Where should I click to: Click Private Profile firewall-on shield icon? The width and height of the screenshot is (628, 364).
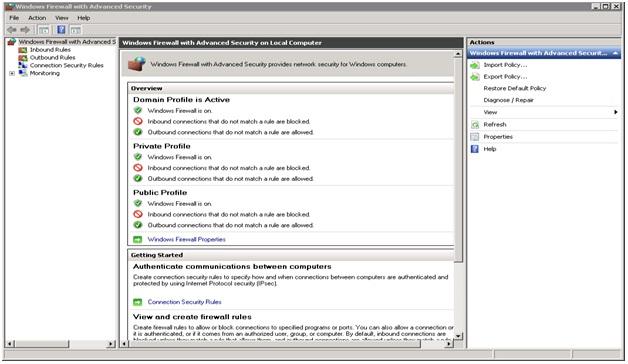tap(138, 157)
